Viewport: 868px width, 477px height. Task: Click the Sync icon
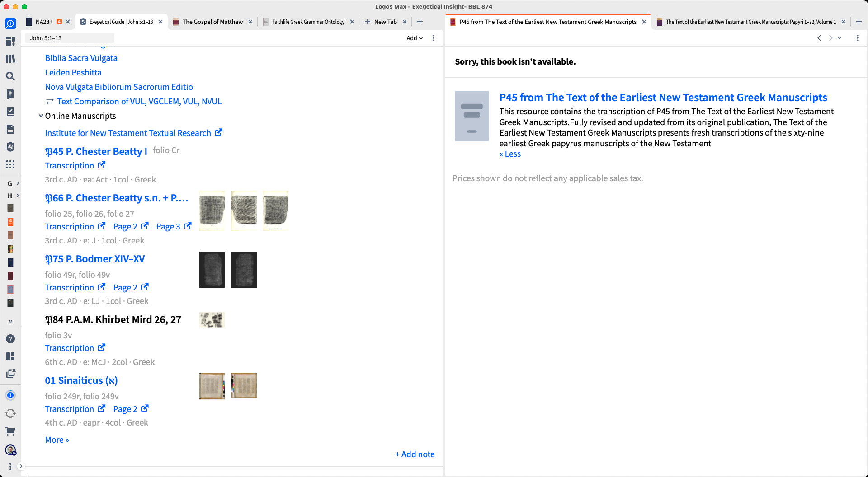[x=10, y=413]
